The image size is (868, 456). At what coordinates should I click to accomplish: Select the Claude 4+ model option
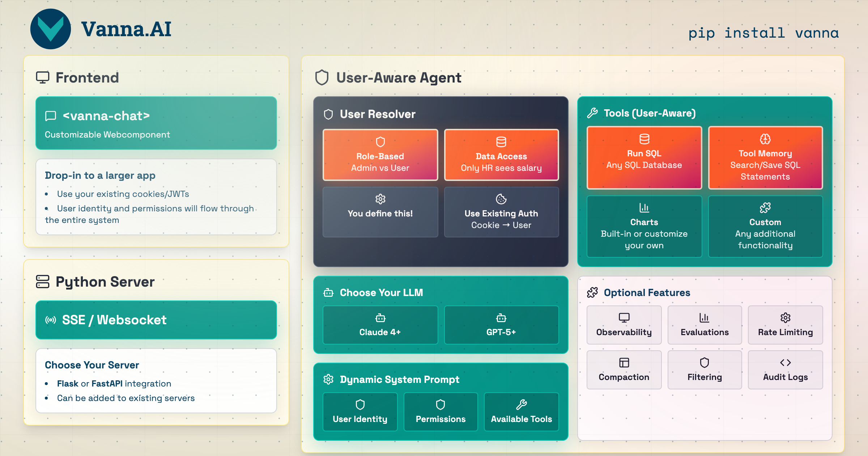point(380,325)
